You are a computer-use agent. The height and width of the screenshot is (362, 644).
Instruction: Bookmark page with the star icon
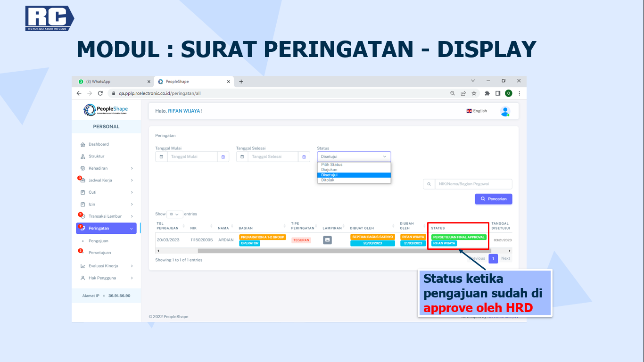[474, 93]
